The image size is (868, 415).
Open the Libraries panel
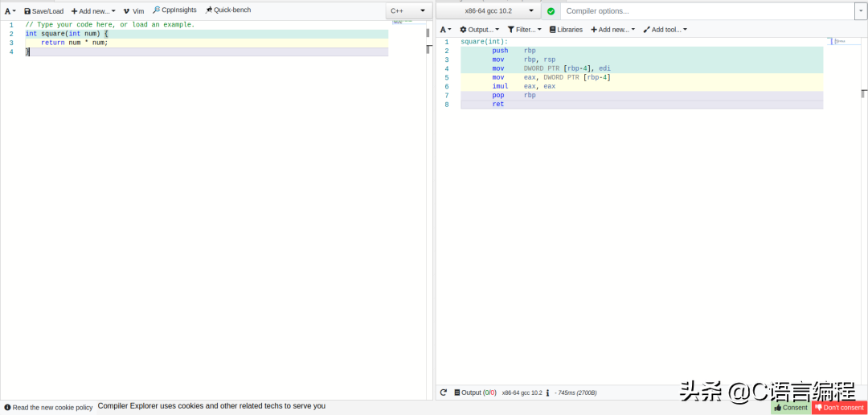point(566,30)
